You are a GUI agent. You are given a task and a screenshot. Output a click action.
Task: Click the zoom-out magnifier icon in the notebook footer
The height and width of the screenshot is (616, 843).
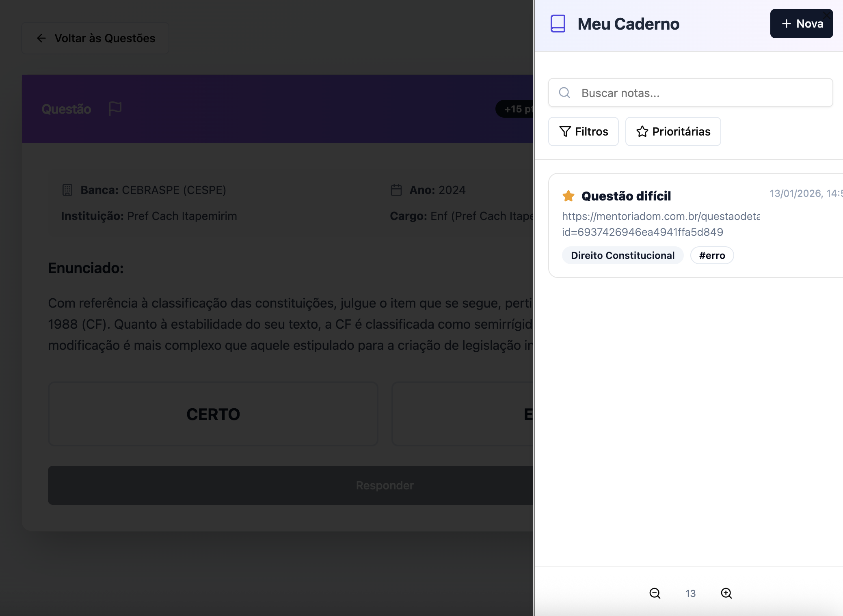pyautogui.click(x=655, y=593)
